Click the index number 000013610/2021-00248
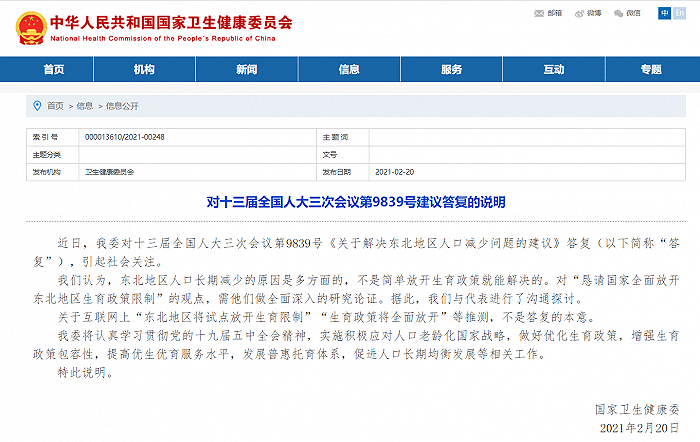Viewport: 700px width, 442px height. click(126, 137)
